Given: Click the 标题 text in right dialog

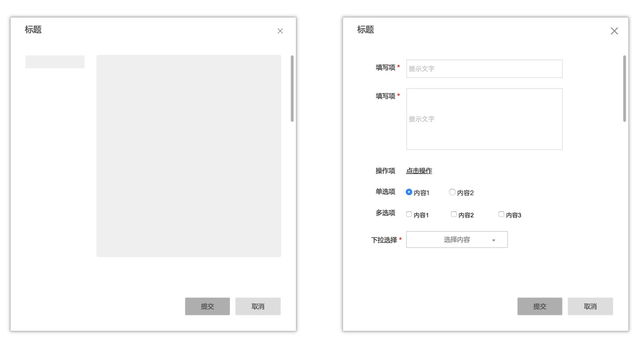Looking at the screenshot, I should point(366,30).
